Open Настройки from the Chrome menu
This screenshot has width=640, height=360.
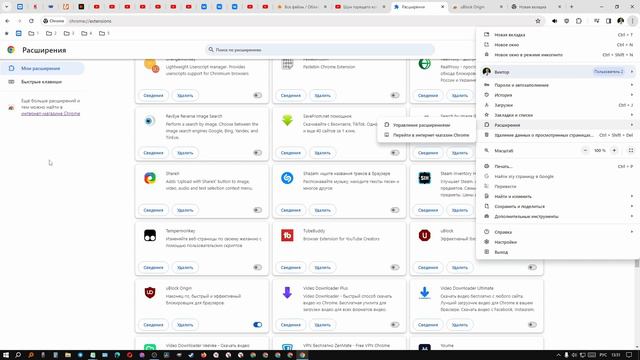558,242
